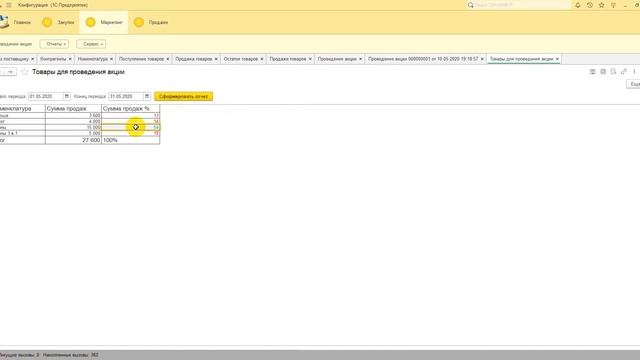Select the 4 000 sales cell
Viewport: 640px width, 360px height.
pyautogui.click(x=73, y=122)
